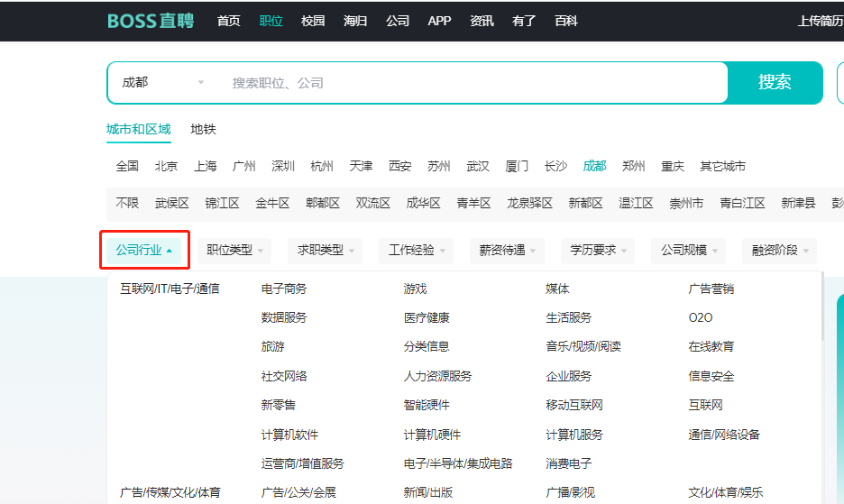Image resolution: width=844 pixels, height=504 pixels.
Task: Select district 武侯区
Action: [172, 203]
